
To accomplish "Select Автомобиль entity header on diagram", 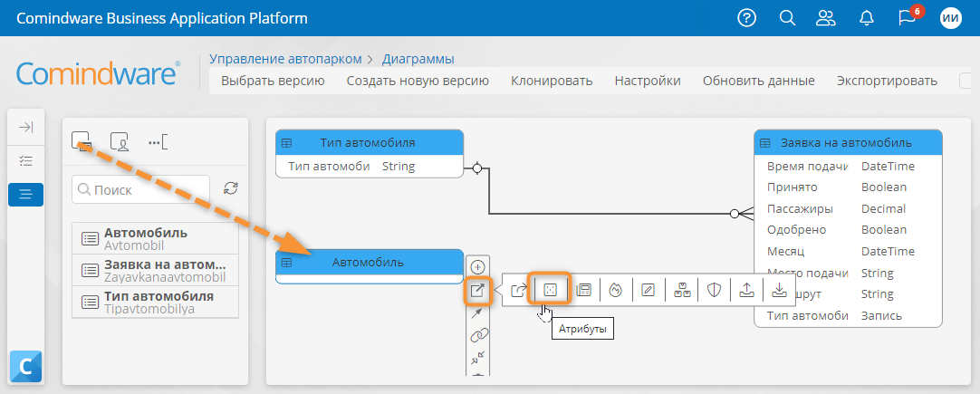I will click(x=370, y=262).
